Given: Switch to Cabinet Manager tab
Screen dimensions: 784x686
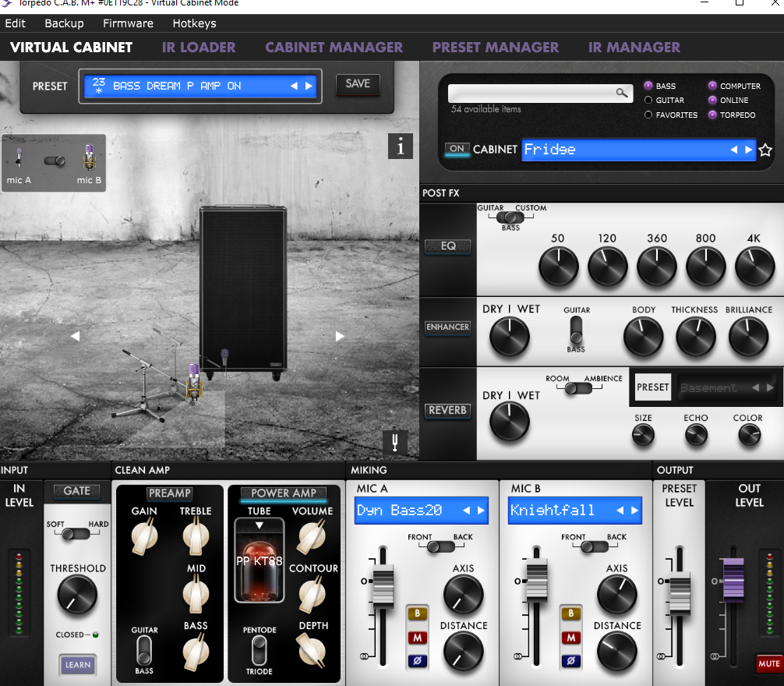Looking at the screenshot, I should coord(334,47).
